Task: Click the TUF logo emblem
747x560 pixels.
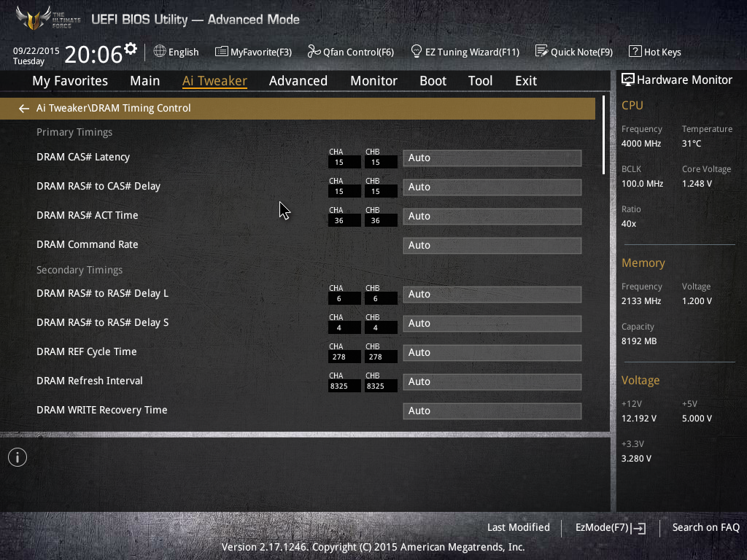Action: 34,17
